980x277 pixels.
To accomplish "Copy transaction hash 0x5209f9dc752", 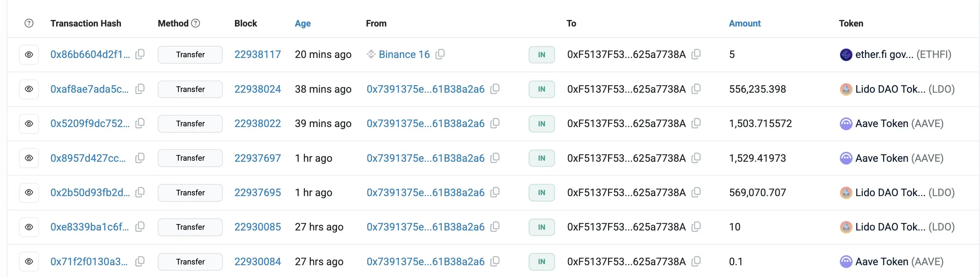I will click(140, 123).
